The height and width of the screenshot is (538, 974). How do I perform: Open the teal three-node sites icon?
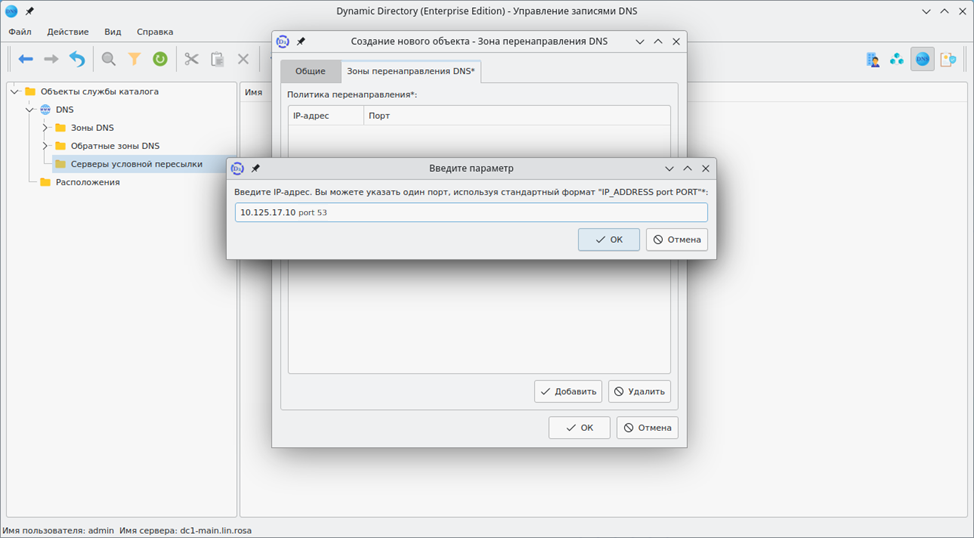tap(896, 59)
